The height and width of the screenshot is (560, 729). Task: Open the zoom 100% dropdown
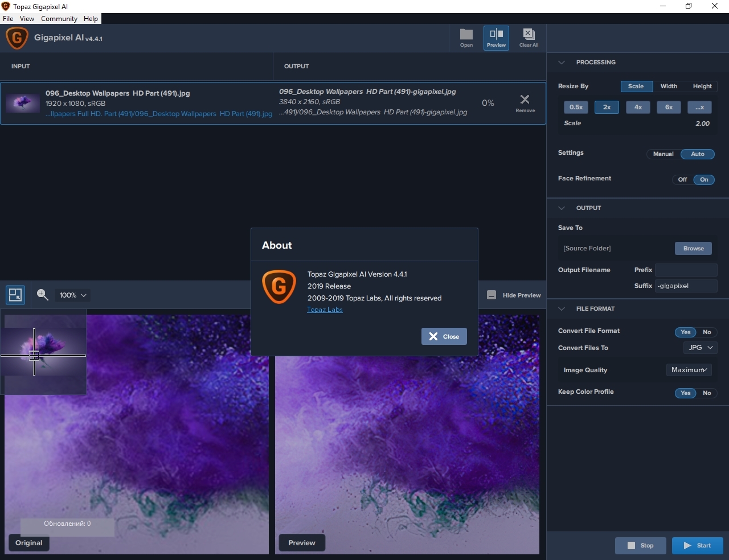[x=73, y=295]
